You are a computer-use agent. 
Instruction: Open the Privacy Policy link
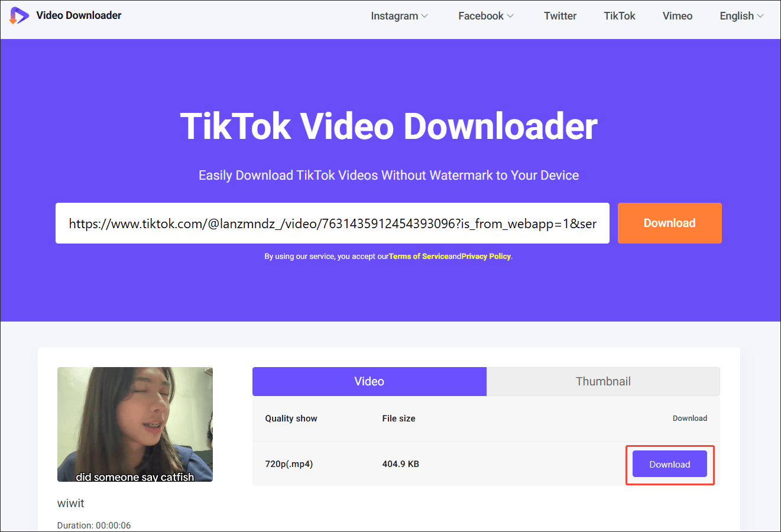486,257
